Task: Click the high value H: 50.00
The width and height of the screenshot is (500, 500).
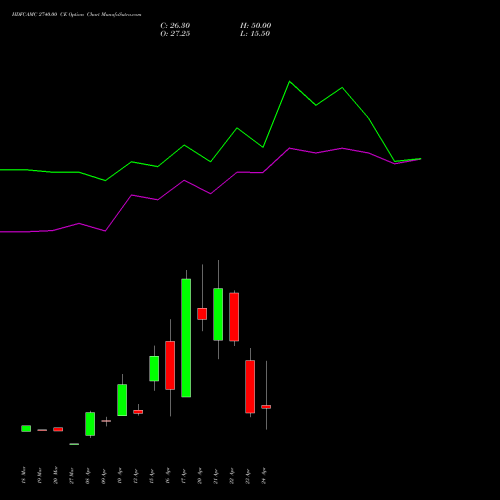Action: (256, 26)
